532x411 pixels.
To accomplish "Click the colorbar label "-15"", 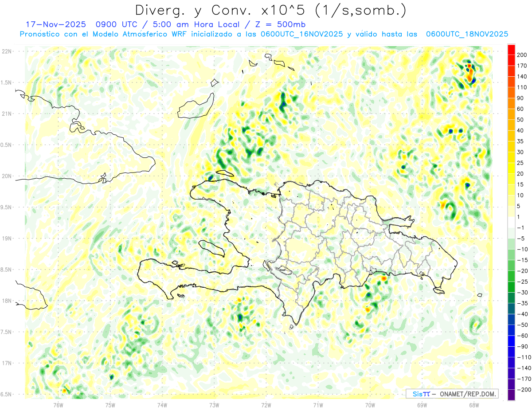I will (x=524, y=260).
